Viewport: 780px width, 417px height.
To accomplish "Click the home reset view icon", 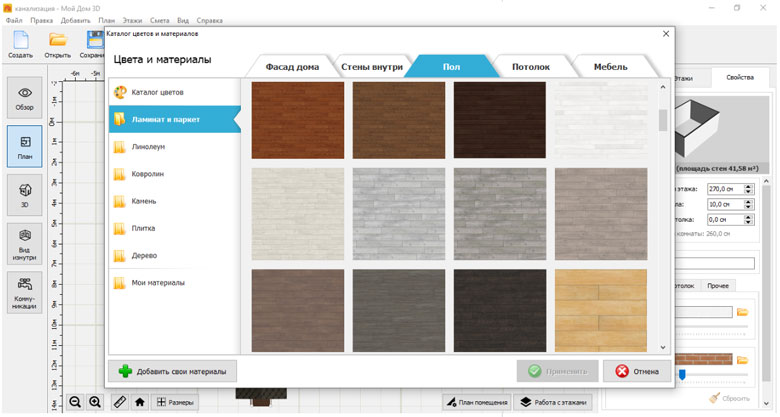I will pos(140,402).
